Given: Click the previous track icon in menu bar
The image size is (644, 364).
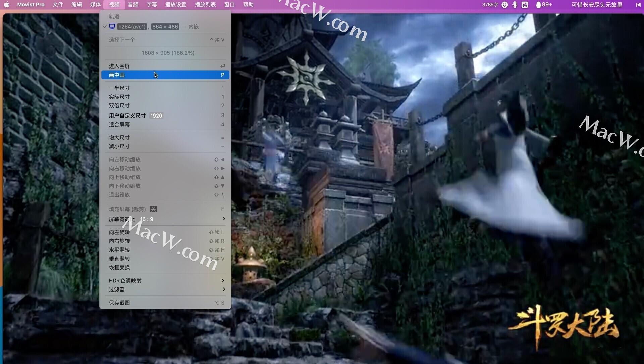Looking at the screenshot, I should point(638,5).
